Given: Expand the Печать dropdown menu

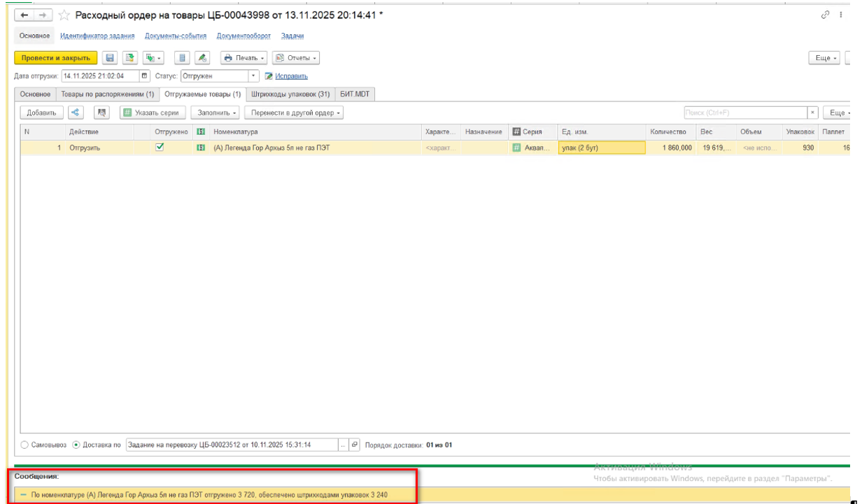Looking at the screenshot, I should [x=243, y=58].
